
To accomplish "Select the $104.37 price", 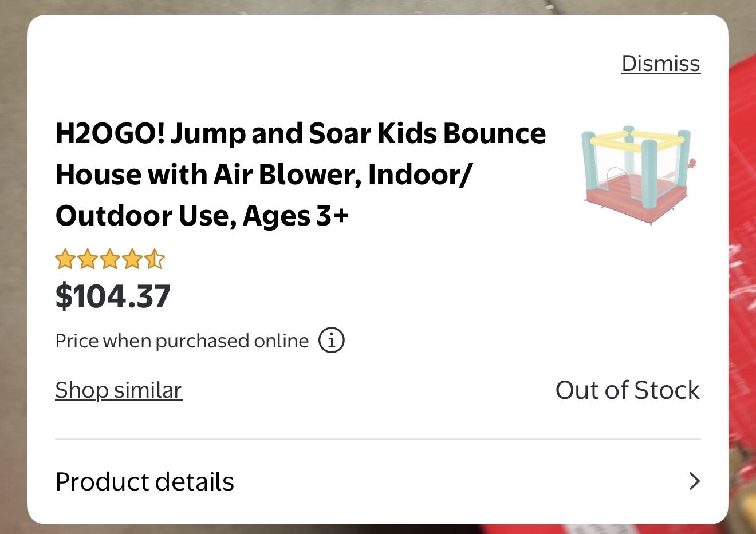I will 113,295.
